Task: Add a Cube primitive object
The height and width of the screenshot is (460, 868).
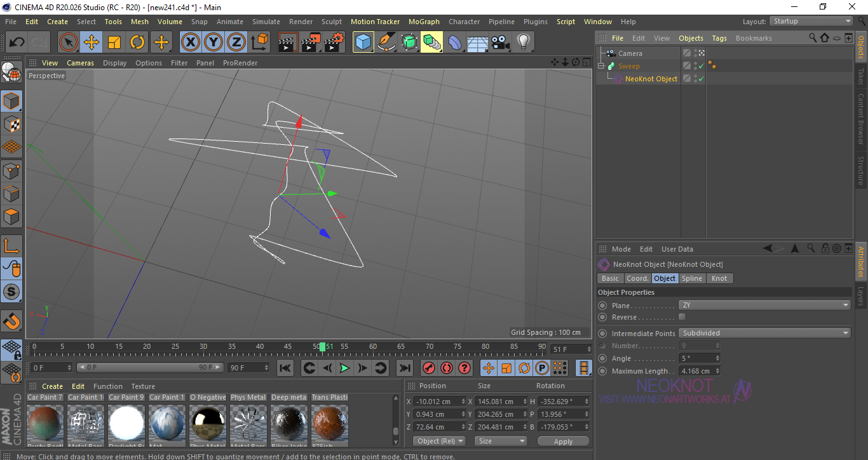Action: click(363, 43)
